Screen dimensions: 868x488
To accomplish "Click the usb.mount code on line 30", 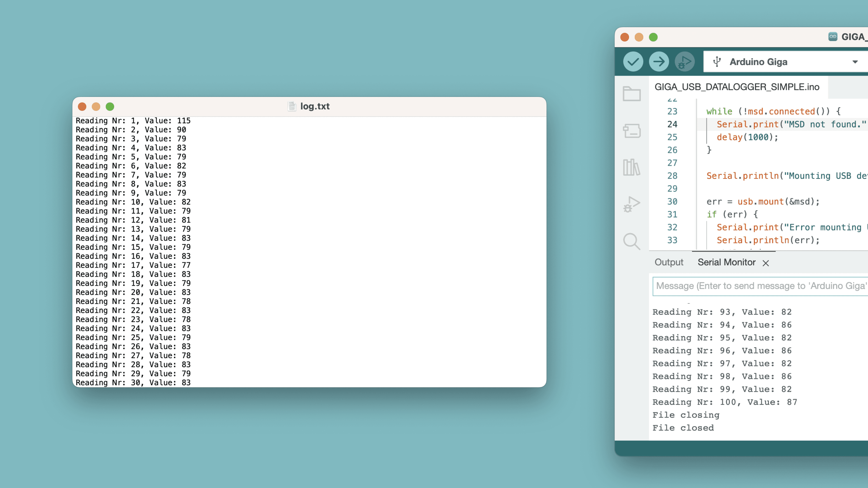I will click(760, 201).
